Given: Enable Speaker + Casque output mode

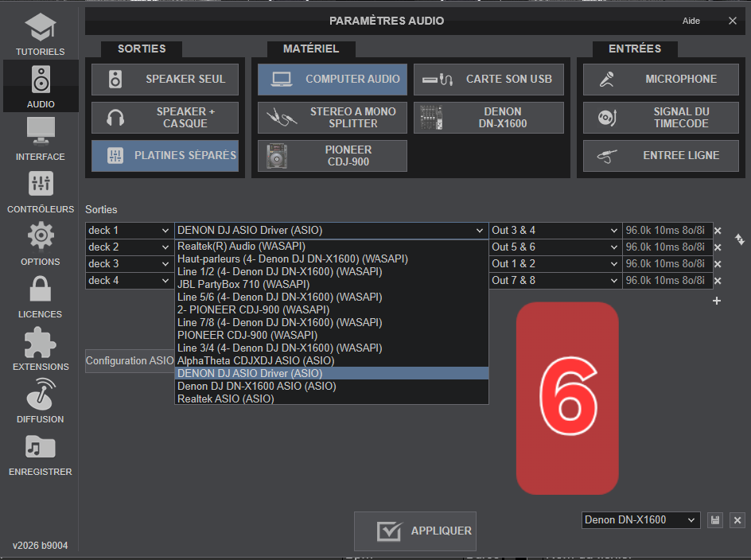Looking at the screenshot, I should point(165,118).
